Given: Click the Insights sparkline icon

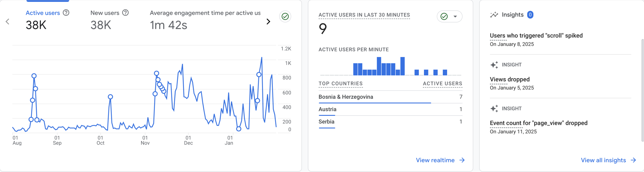Looking at the screenshot, I should pos(494,15).
